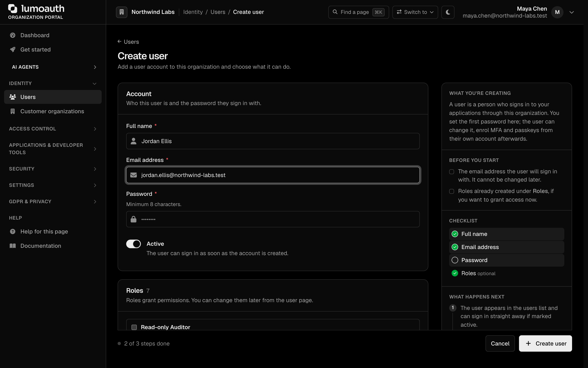Expand the Access Control section
This screenshot has width=588, height=368.
53,129
